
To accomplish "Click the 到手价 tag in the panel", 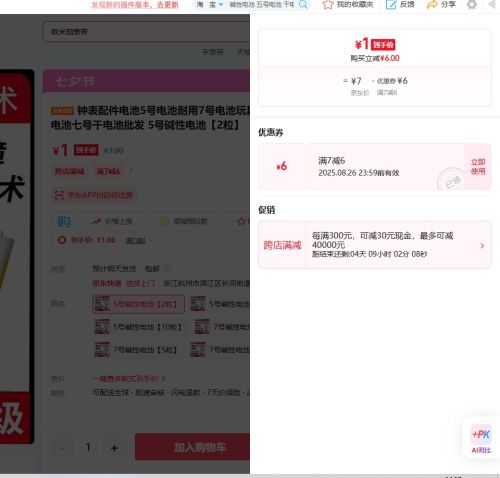I will (x=383, y=45).
